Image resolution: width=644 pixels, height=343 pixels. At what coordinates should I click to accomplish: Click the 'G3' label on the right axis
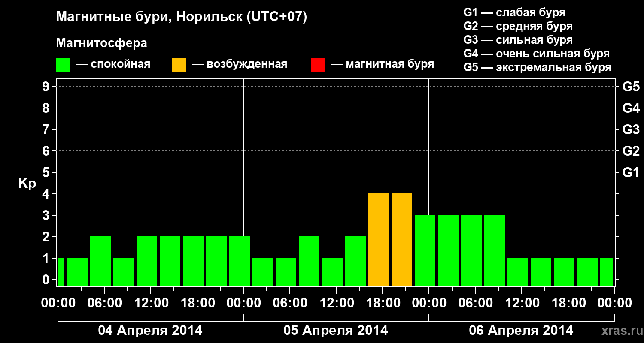click(x=631, y=129)
